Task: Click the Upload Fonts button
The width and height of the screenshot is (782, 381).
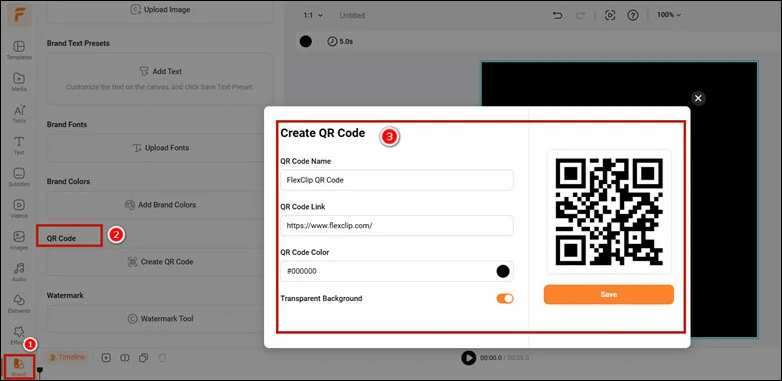Action: pyautogui.click(x=160, y=148)
